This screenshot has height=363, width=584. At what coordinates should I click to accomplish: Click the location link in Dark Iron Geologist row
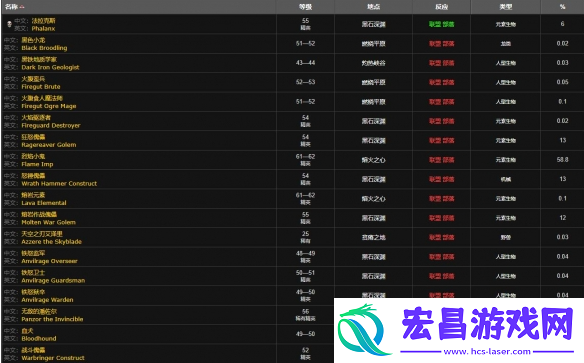(x=374, y=63)
